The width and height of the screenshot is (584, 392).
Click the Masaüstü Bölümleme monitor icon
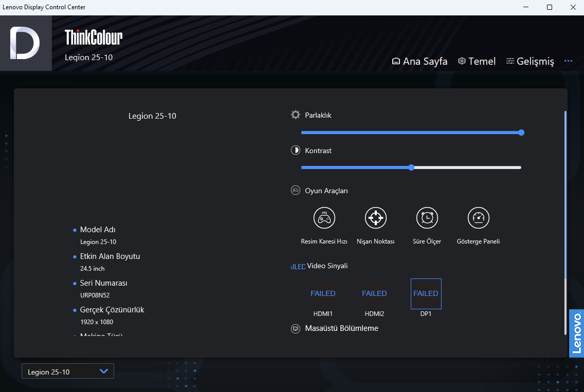click(296, 328)
